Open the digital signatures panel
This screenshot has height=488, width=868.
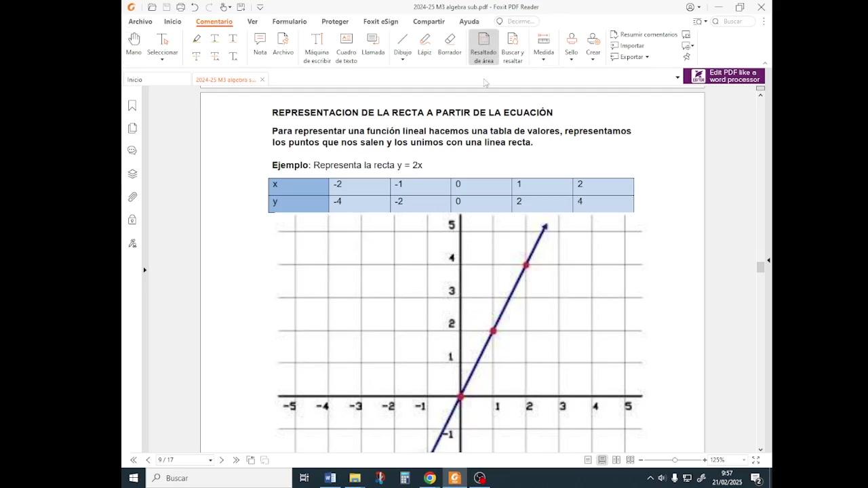pyautogui.click(x=132, y=243)
